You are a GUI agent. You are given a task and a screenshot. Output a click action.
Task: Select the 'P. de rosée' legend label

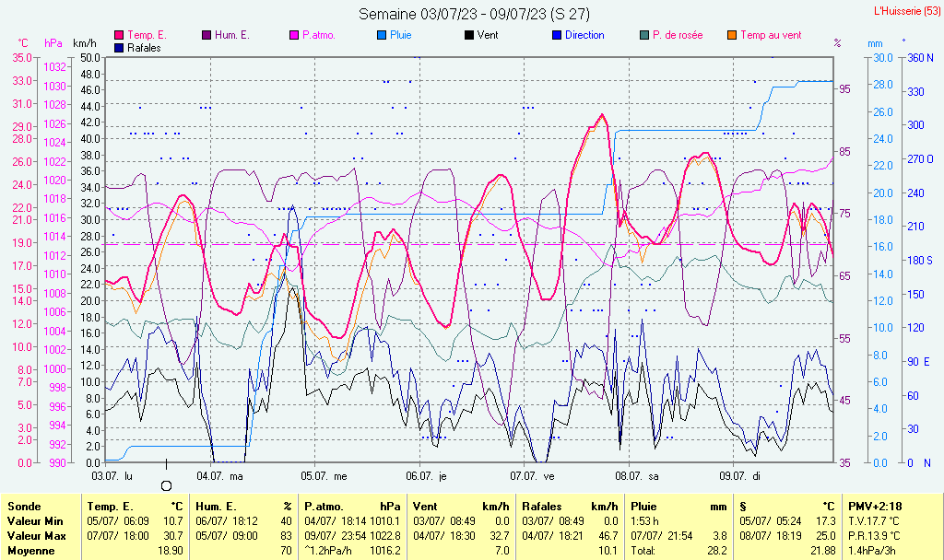coord(678,36)
